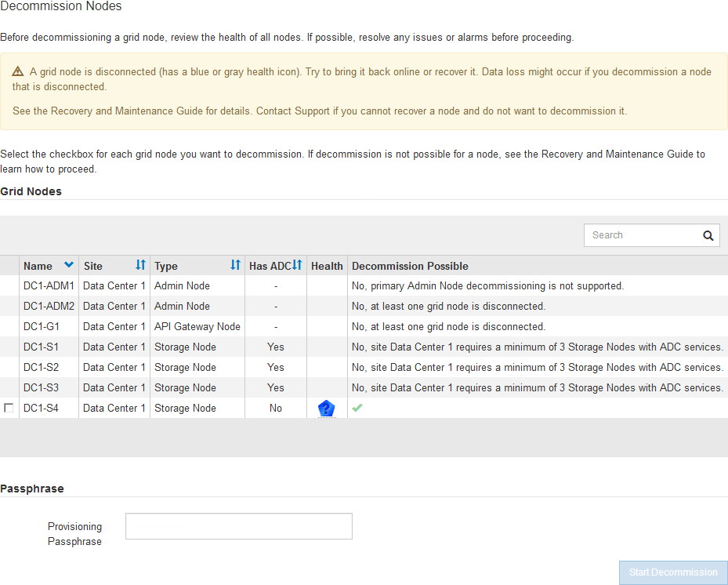Screen dimensions: 728x585
Task: Click the Provisioning Passphrase input box
Action: 238,526
